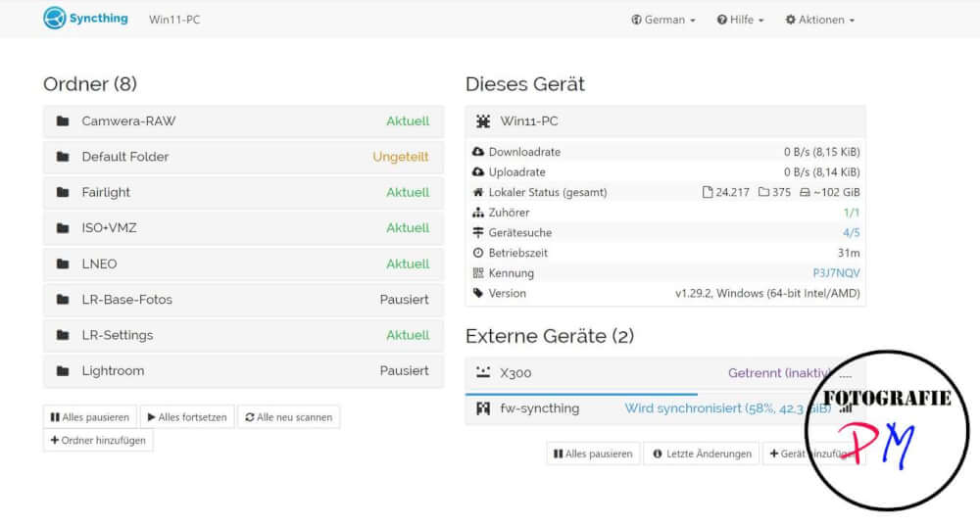This screenshot has height=527, width=980.
Task: Click the fw-syncthing sync progress bar
Action: pos(581,395)
